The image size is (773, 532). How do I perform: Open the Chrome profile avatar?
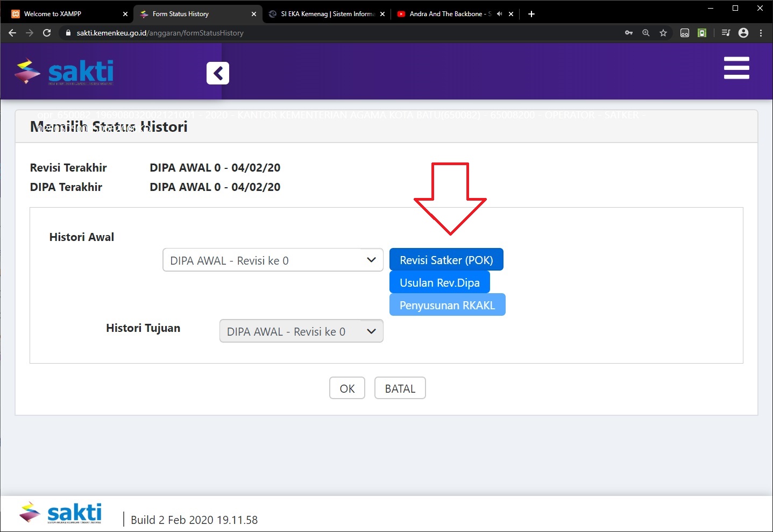(x=743, y=33)
